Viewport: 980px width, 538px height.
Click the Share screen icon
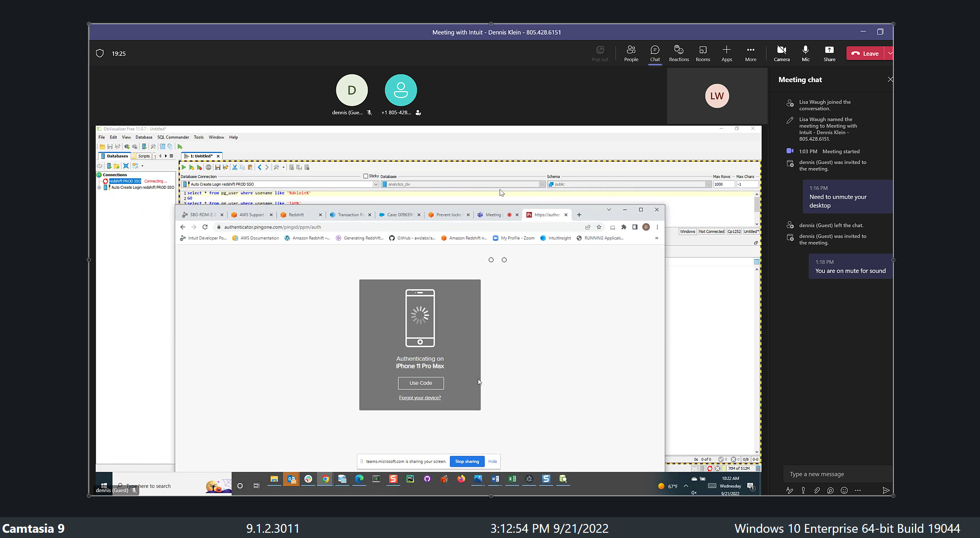click(x=829, y=53)
